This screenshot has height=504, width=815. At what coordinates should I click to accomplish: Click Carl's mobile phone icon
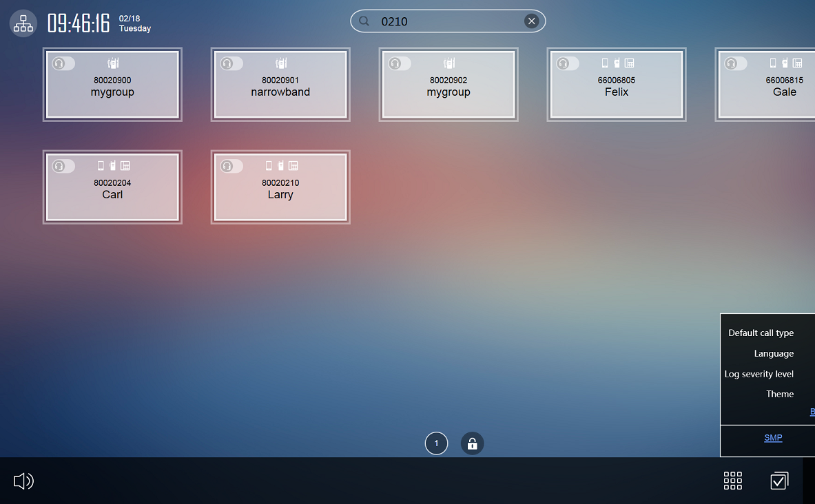101,166
